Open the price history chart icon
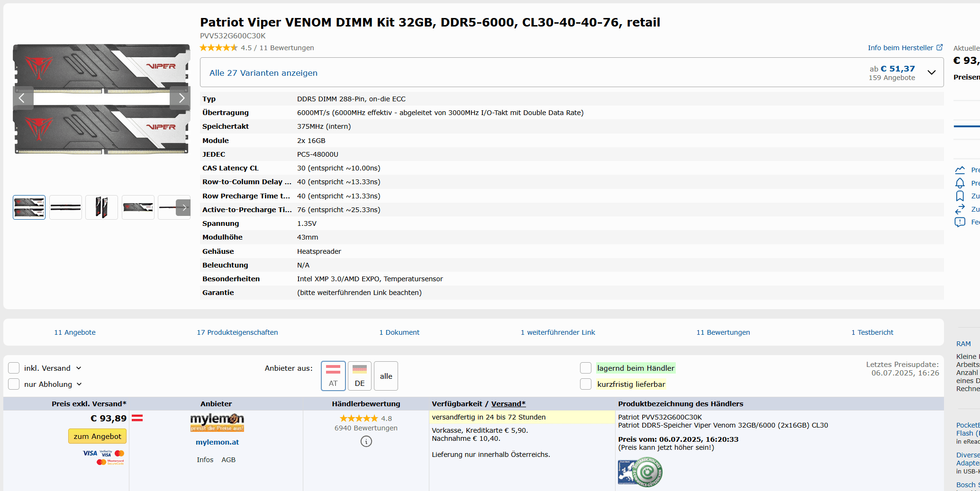980x491 pixels. click(960, 170)
